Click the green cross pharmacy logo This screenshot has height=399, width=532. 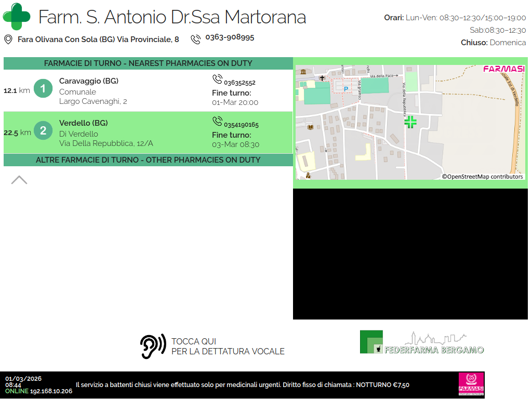17,17
